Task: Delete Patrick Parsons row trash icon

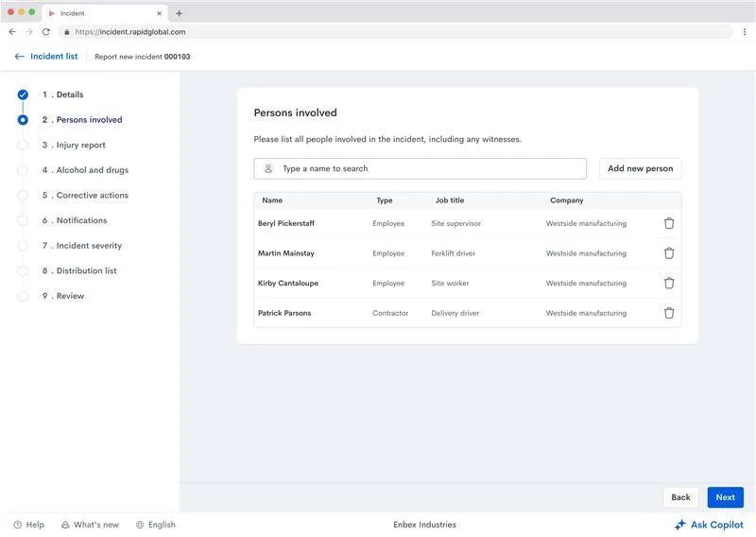Action: point(669,313)
